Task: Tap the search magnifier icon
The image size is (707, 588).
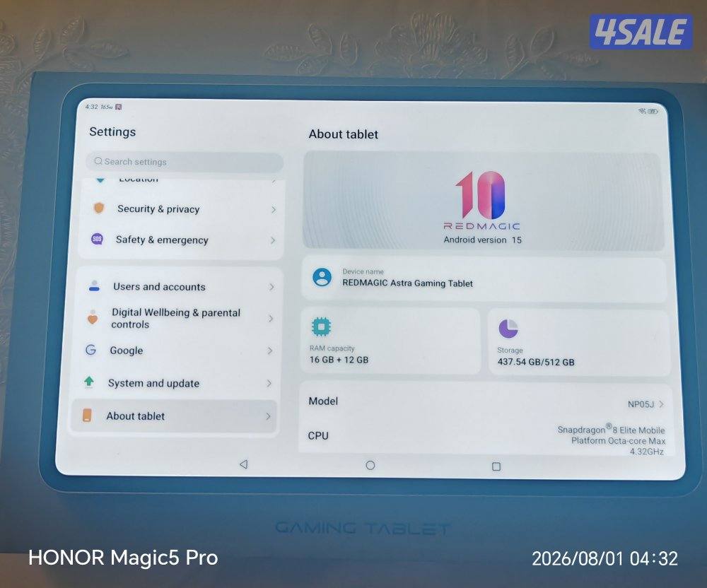Action: 98,161
